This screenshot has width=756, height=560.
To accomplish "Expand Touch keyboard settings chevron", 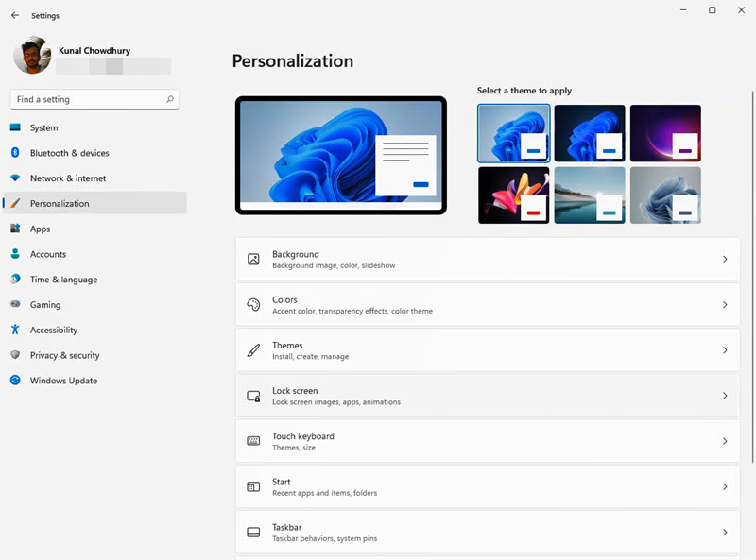I will (725, 441).
